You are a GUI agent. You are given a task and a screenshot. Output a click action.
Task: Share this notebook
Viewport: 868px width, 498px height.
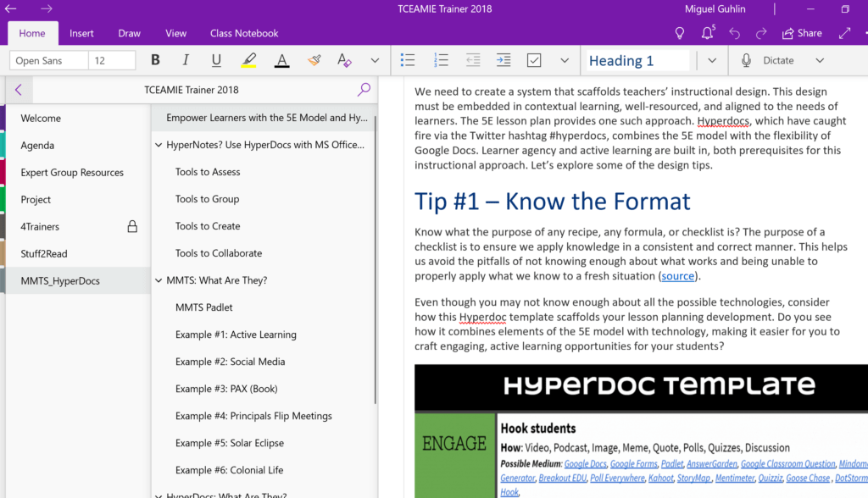[x=802, y=33]
